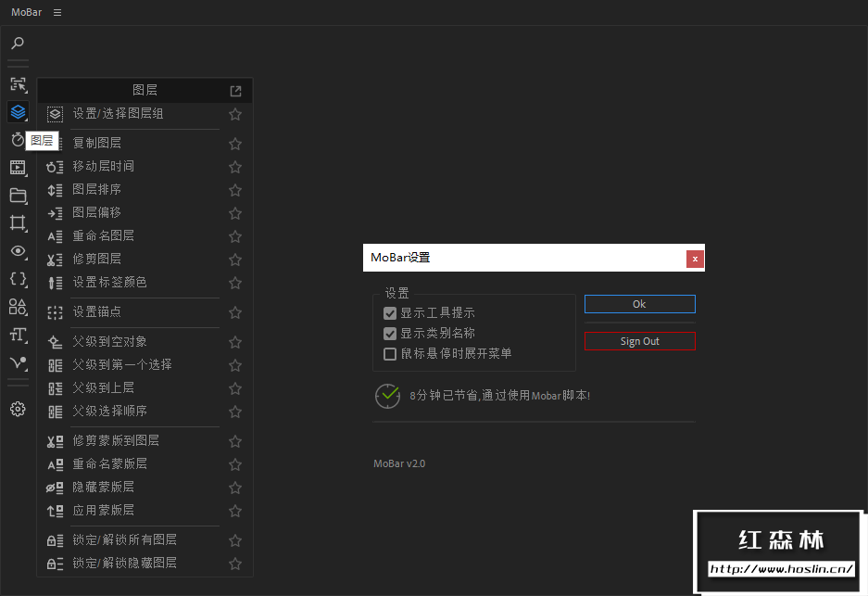Image resolution: width=868 pixels, height=596 pixels.
Task: Select 父级到上层 menu text
Action: 104,387
